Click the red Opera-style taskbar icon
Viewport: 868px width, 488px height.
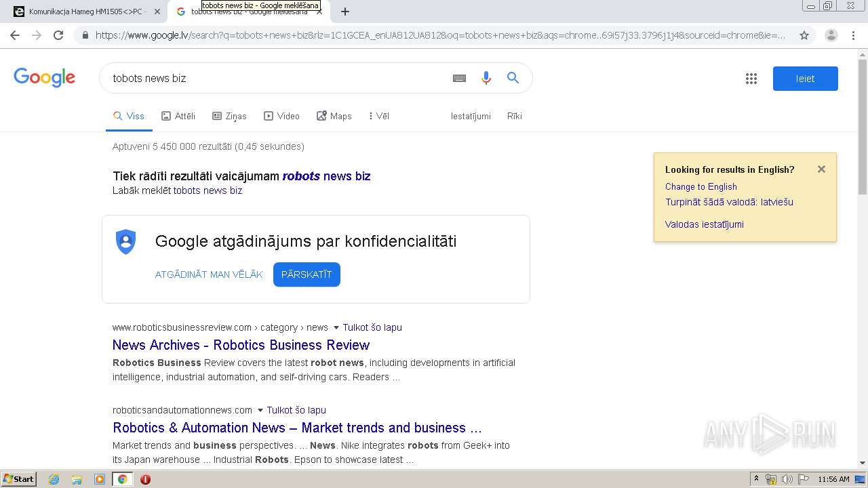[x=145, y=479]
